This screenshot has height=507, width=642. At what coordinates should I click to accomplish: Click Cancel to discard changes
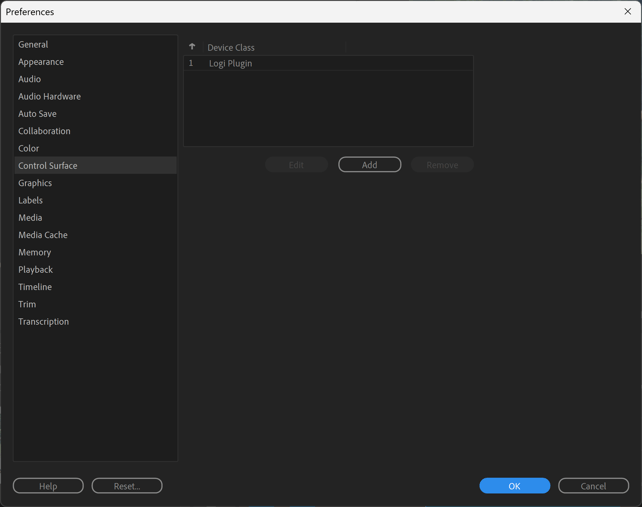(593, 486)
